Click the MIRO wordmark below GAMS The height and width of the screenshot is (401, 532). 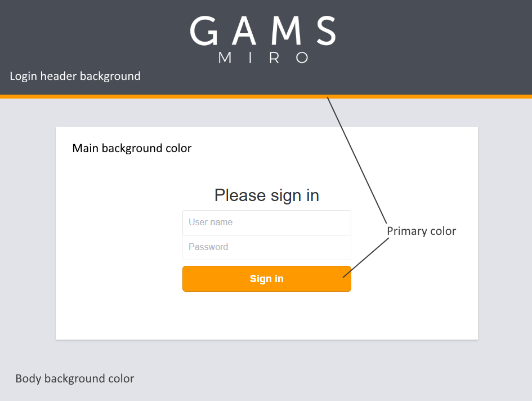point(265,58)
